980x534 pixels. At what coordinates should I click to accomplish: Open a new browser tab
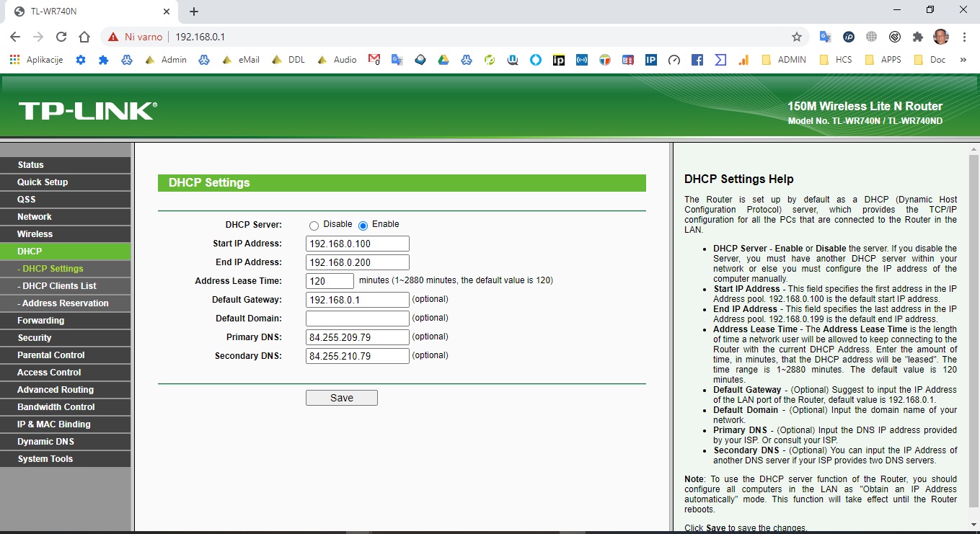click(194, 12)
